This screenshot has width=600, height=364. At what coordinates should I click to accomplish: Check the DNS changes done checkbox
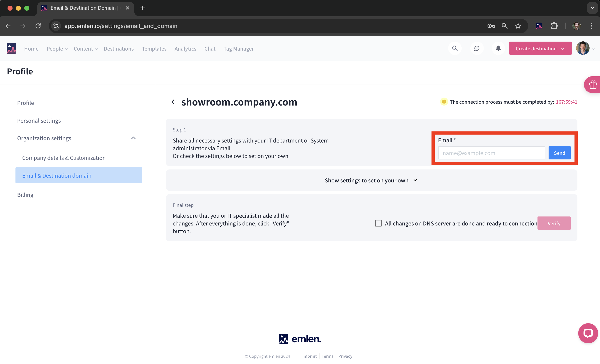(378, 223)
